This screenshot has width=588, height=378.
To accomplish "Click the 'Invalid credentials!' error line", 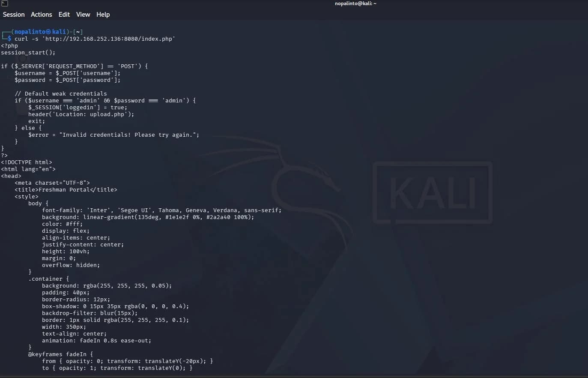I will pos(114,135).
